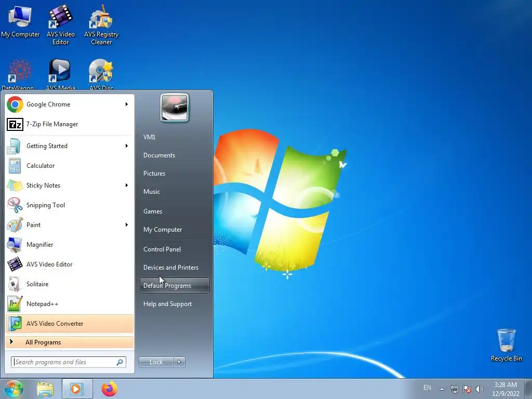Launch Firefox from the taskbar

point(109,389)
